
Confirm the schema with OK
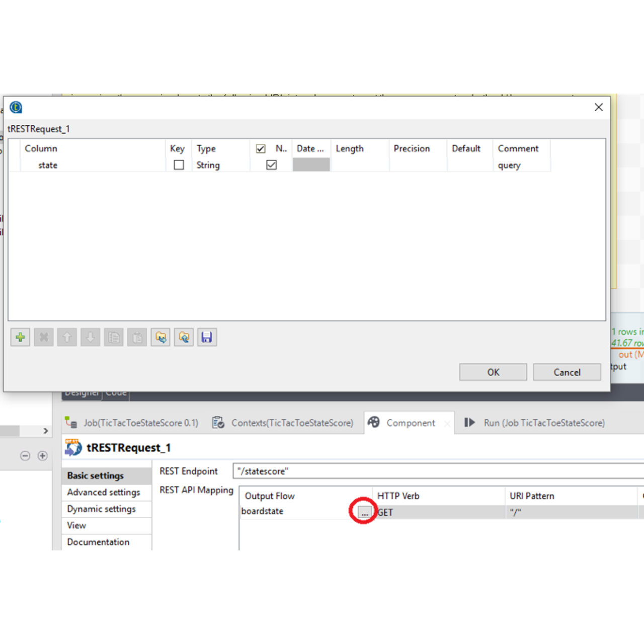[493, 372]
